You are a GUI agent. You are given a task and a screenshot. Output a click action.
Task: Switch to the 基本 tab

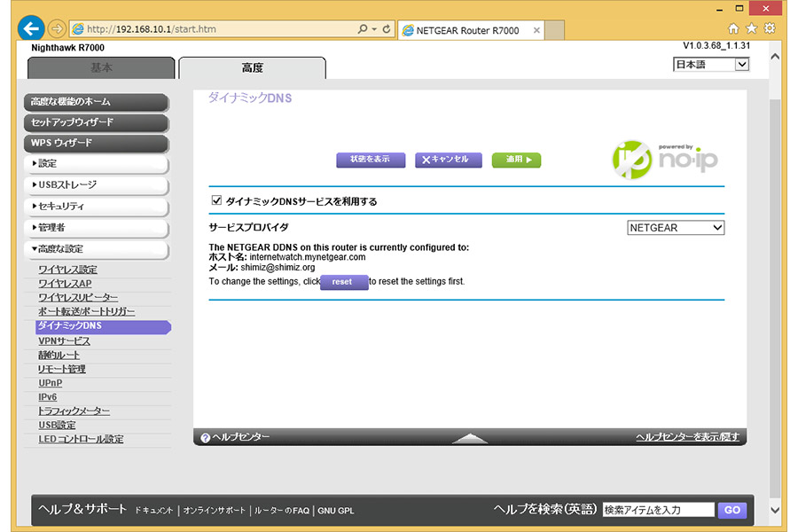point(101,68)
